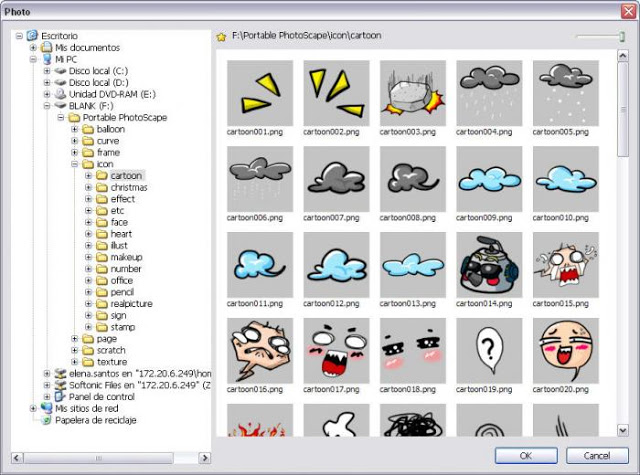This screenshot has height=475, width=640.
Task: Select the snowing cloud cartoon005.png
Action: (x=566, y=93)
